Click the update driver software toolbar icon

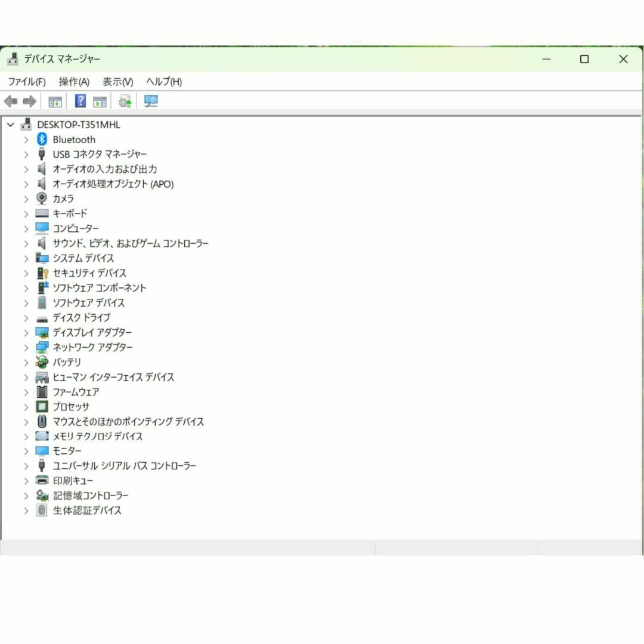[x=125, y=101]
